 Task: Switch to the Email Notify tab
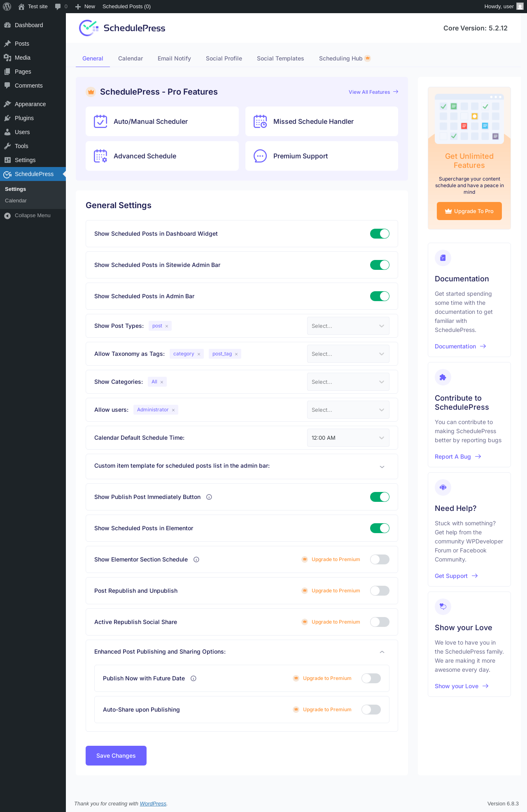[174, 58]
